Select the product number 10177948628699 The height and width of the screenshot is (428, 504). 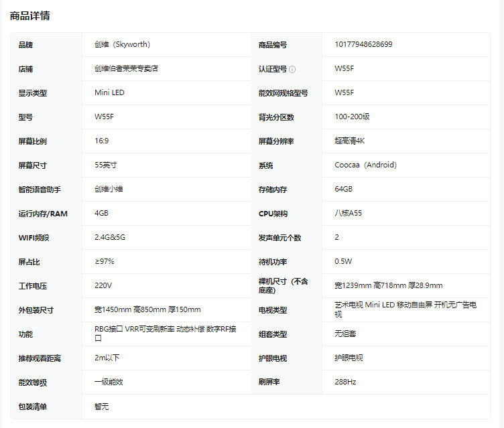pyautogui.click(x=363, y=45)
